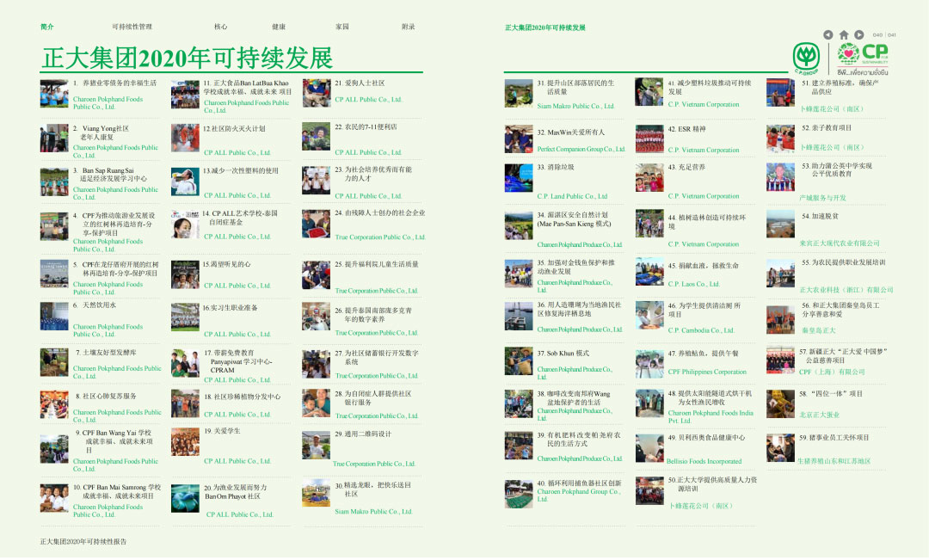The width and height of the screenshot is (929, 560).
Task: Click the next page arrow icon
Action: coord(860,34)
